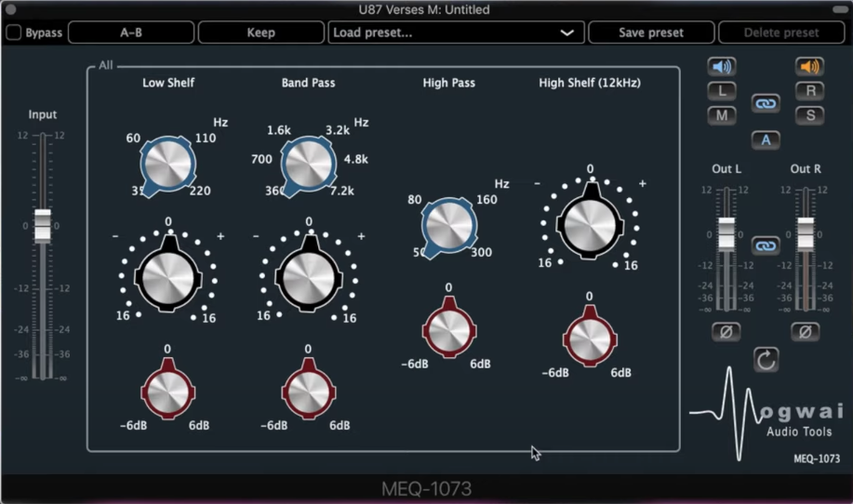Screen dimensions: 853x504
Task: Click the Audio Tools logo text
Action: (x=799, y=431)
